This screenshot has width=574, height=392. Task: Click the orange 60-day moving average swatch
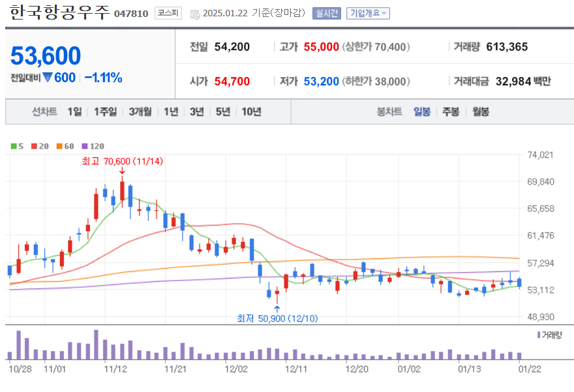[59, 146]
